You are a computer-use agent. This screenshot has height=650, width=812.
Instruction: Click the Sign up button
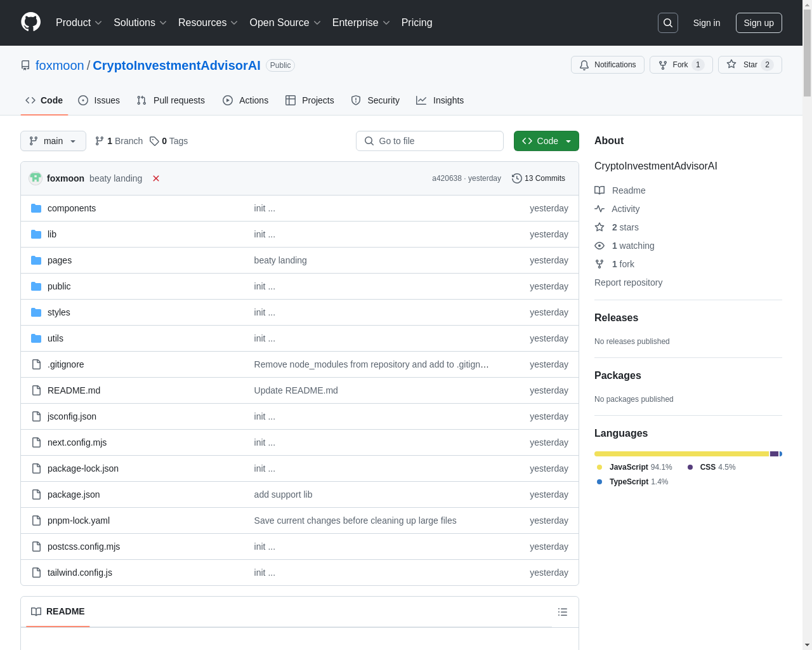pyautogui.click(x=759, y=23)
